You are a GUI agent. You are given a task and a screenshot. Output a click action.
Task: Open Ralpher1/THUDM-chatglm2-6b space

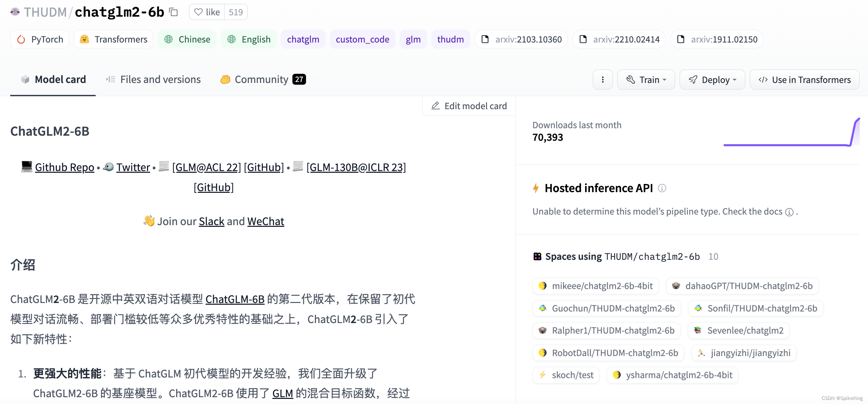[606, 331]
